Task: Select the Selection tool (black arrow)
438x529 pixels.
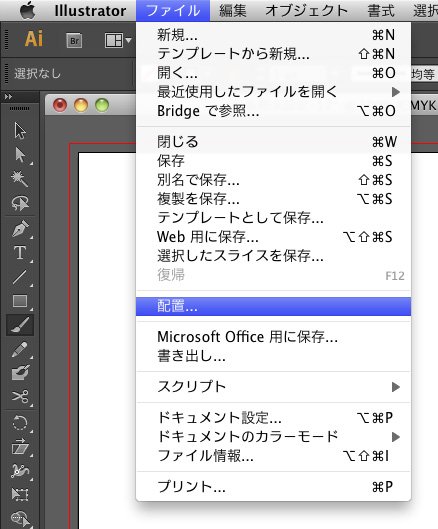Action: tap(20, 131)
